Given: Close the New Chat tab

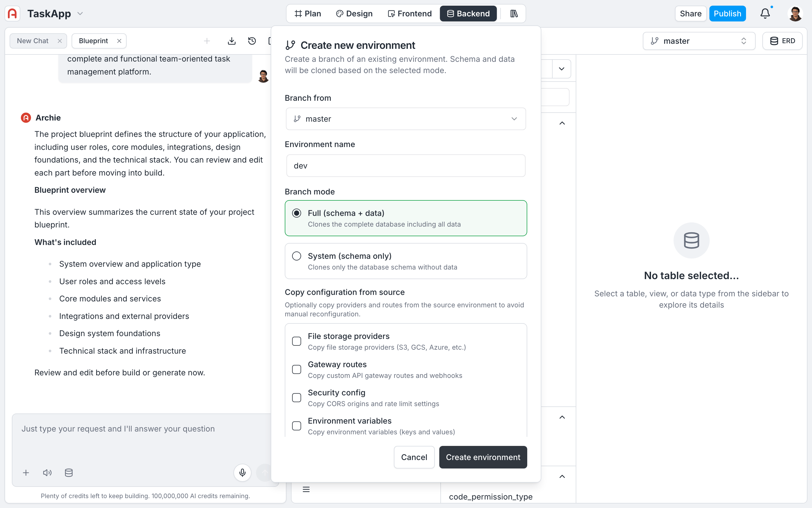Looking at the screenshot, I should pyautogui.click(x=60, y=41).
